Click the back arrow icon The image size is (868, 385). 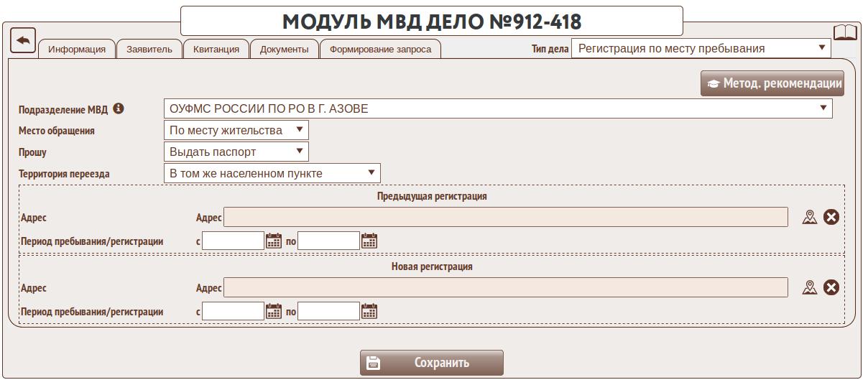tap(23, 40)
